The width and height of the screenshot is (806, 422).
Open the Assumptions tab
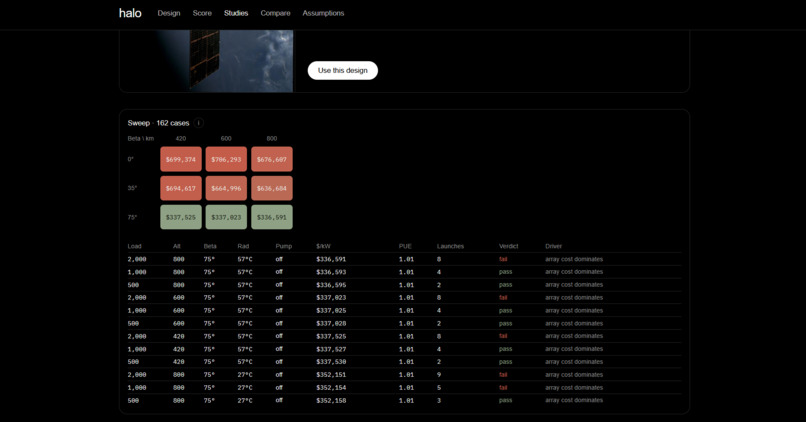click(323, 13)
